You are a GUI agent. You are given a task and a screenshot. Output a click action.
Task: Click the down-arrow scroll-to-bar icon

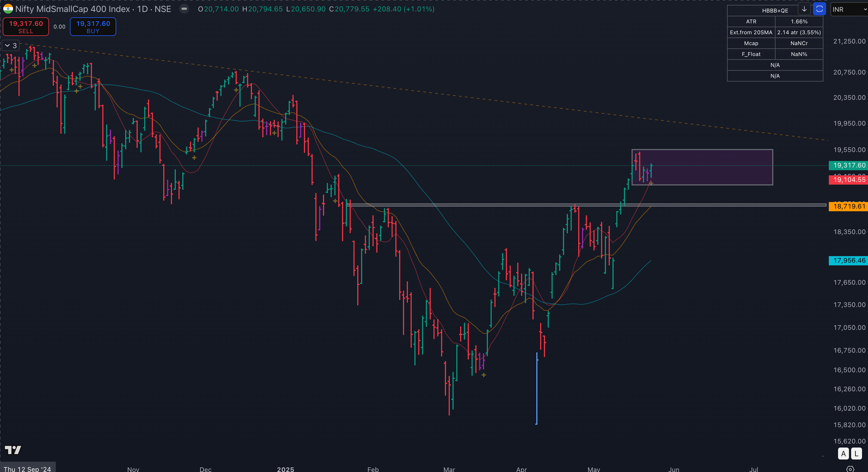804,9
